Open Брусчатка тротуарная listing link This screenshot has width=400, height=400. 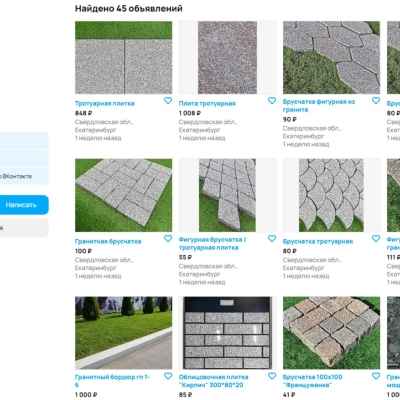(318, 241)
